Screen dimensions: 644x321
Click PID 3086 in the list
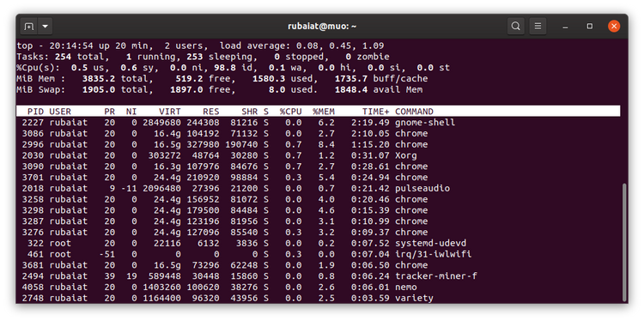point(33,133)
